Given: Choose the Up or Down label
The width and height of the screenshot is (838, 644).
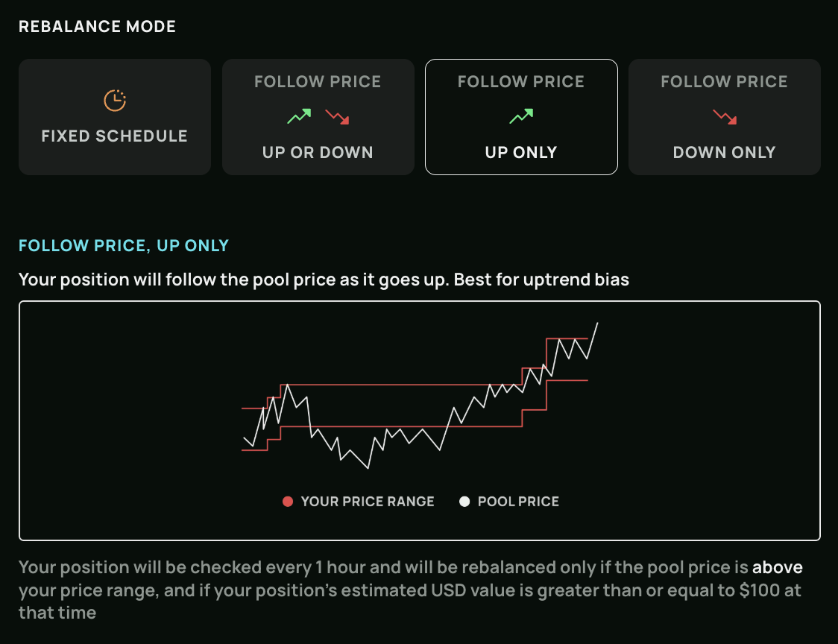Looking at the screenshot, I should (x=318, y=153).
